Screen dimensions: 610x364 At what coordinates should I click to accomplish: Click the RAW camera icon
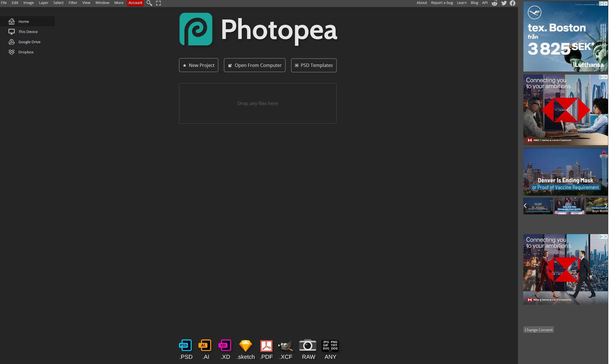pos(308,345)
